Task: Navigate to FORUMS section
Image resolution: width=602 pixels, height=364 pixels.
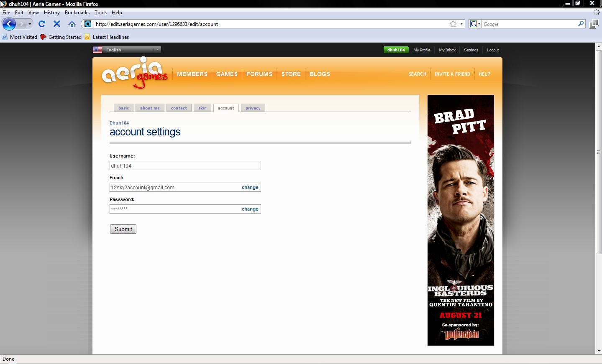Action: (259, 74)
